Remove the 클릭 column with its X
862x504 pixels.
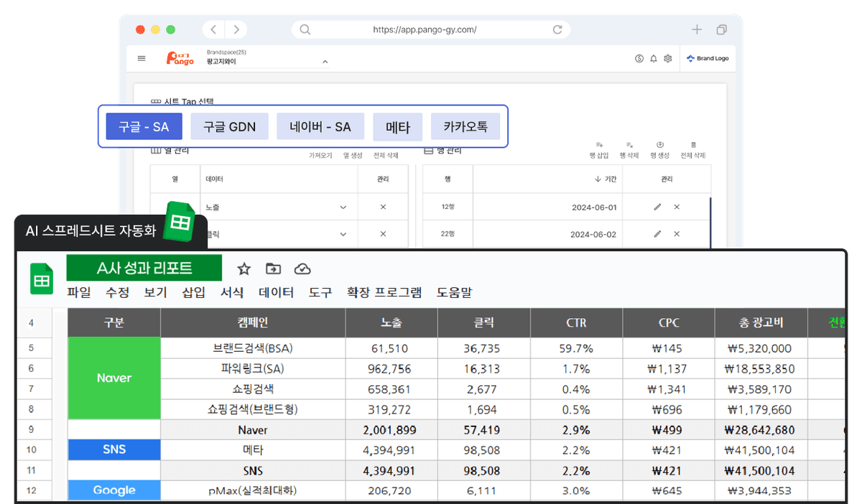[383, 234]
